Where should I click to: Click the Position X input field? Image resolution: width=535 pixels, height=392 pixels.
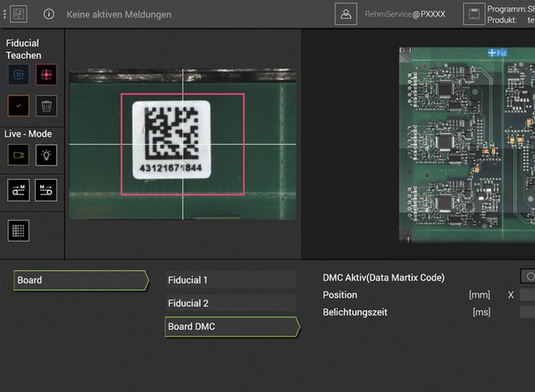[x=527, y=295]
